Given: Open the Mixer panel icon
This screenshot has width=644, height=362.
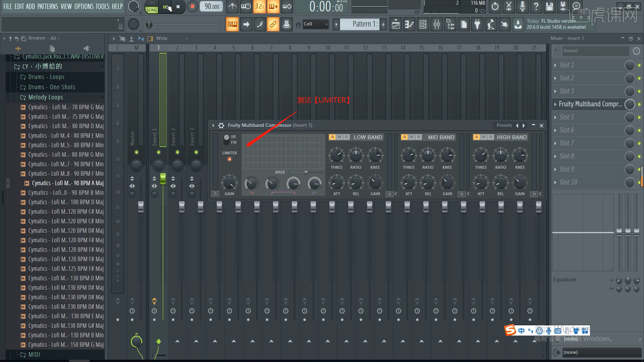Looking at the screenshot, I should [x=436, y=24].
